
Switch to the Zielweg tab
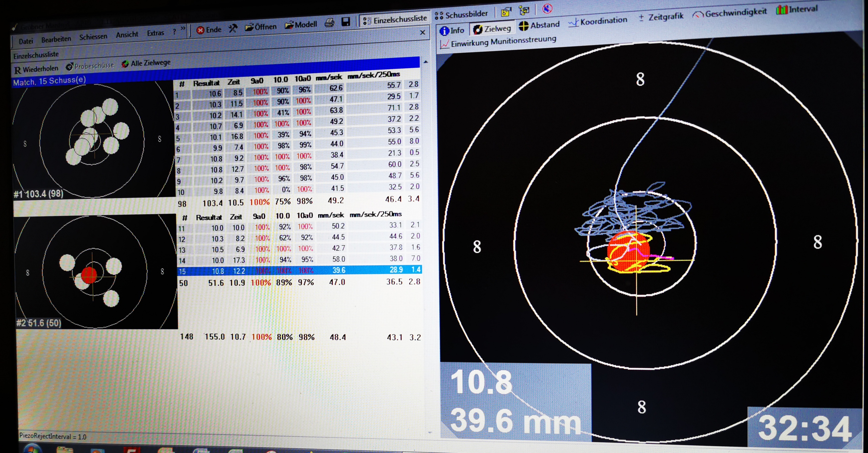click(492, 29)
